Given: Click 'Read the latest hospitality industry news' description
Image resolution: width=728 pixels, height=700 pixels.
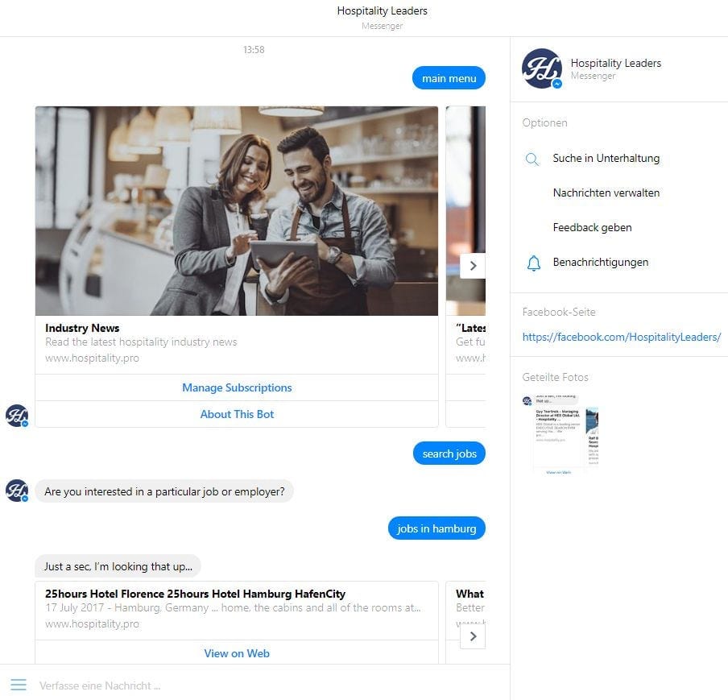Looking at the screenshot, I should [141, 342].
